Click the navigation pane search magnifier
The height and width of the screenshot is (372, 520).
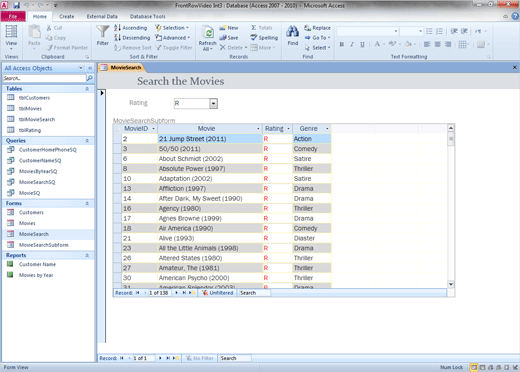(90, 78)
